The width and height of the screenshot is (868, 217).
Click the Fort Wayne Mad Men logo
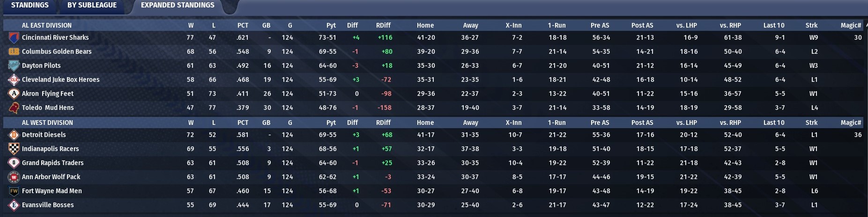point(14,191)
